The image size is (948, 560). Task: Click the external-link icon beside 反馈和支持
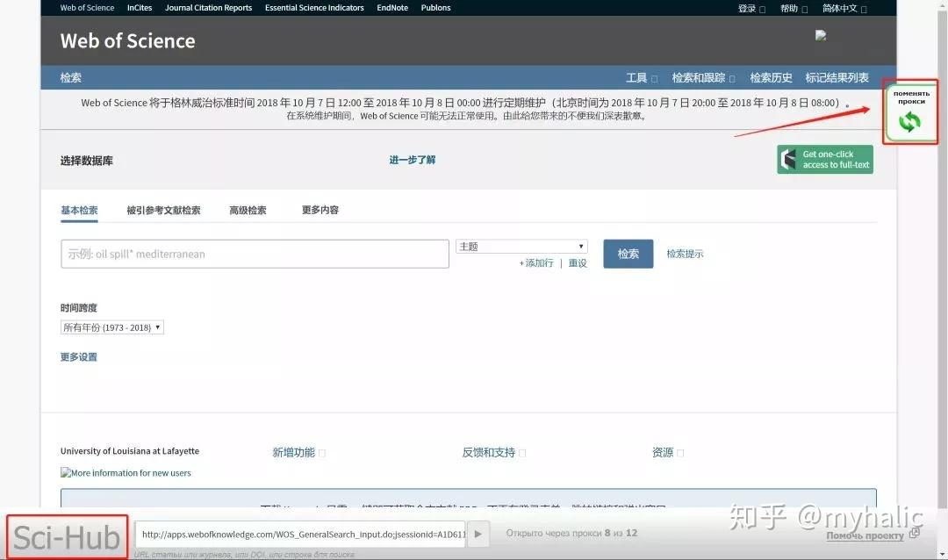(521, 452)
